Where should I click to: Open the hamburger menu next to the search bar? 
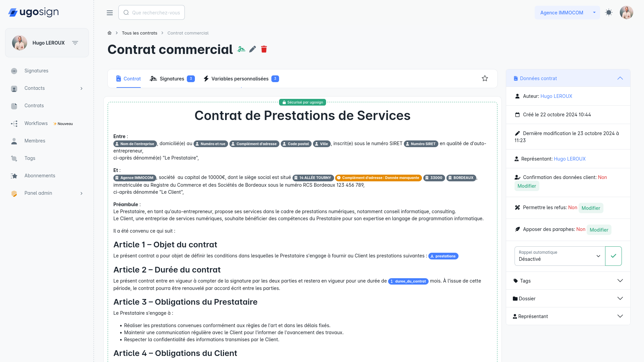pyautogui.click(x=109, y=12)
